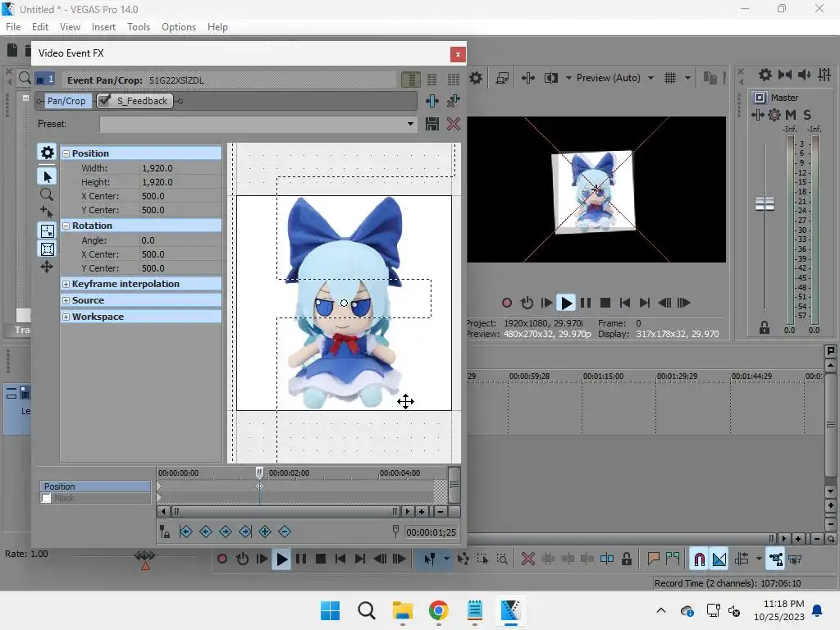Open split screen view dropdown arrow

click(568, 78)
